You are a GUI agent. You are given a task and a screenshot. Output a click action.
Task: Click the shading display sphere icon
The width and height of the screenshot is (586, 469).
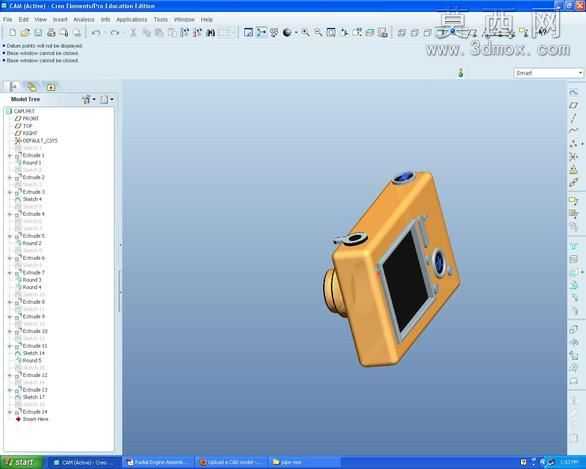tap(287, 33)
